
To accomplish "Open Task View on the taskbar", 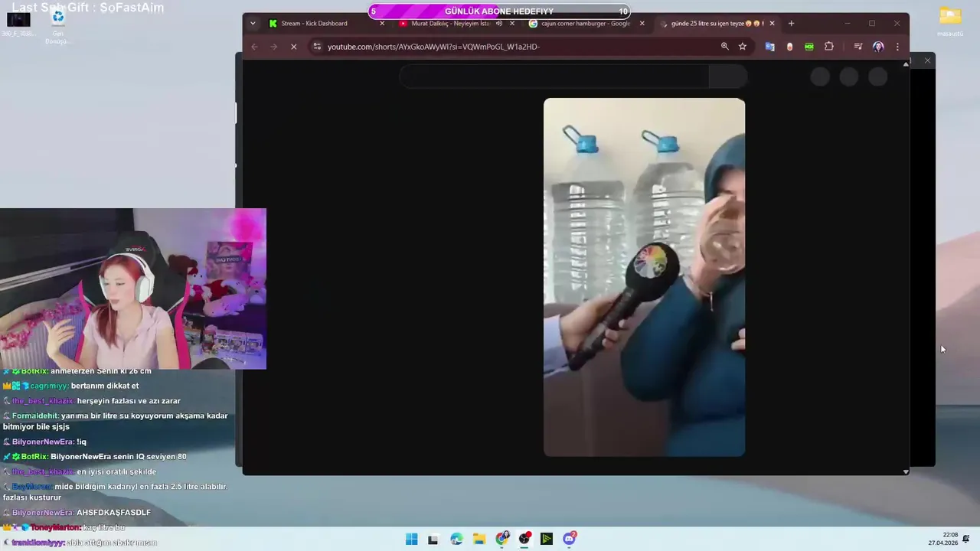I will pyautogui.click(x=433, y=539).
